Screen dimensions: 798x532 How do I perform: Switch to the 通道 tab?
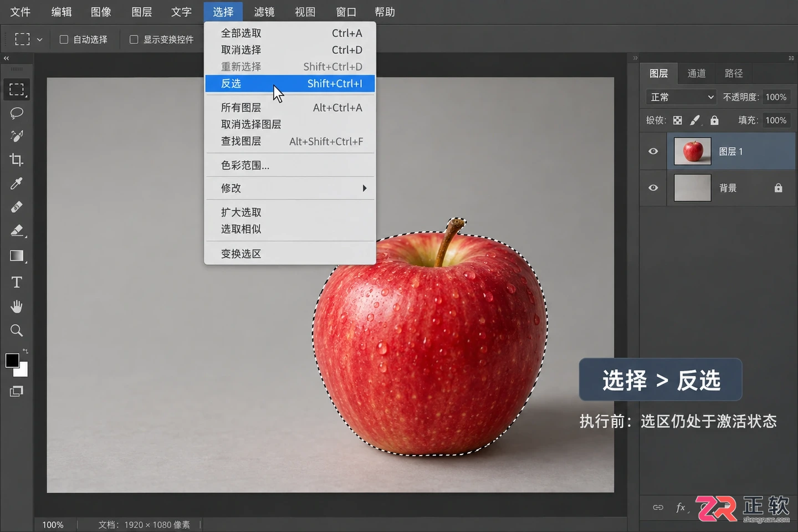[697, 73]
